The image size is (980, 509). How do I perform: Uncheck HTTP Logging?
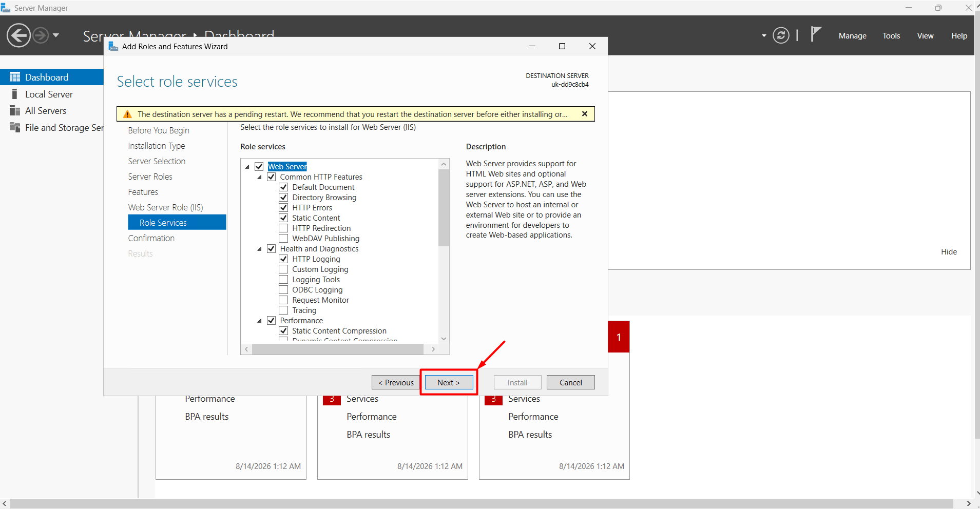[x=283, y=259]
